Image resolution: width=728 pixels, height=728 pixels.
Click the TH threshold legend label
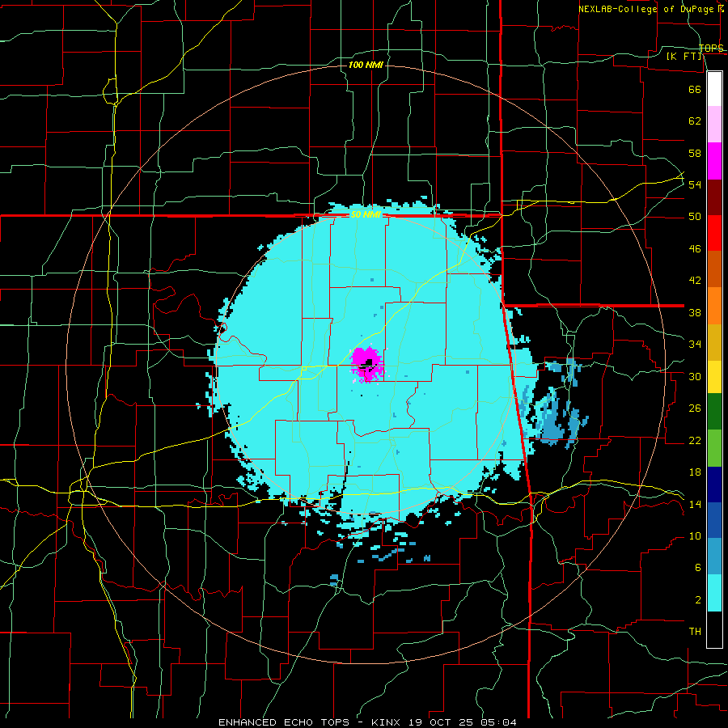click(695, 632)
